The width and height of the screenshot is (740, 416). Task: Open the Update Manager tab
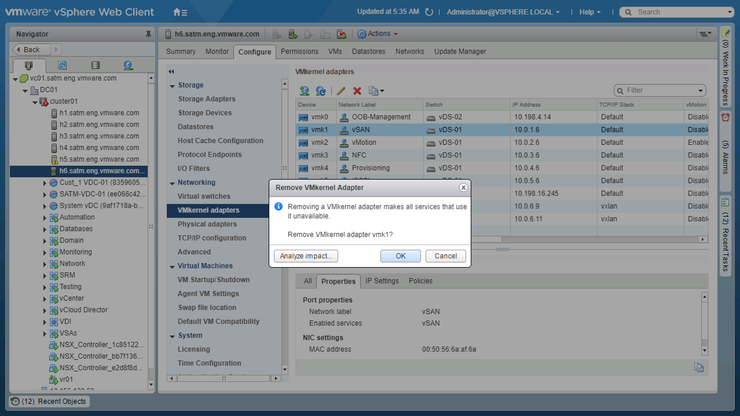pos(460,51)
